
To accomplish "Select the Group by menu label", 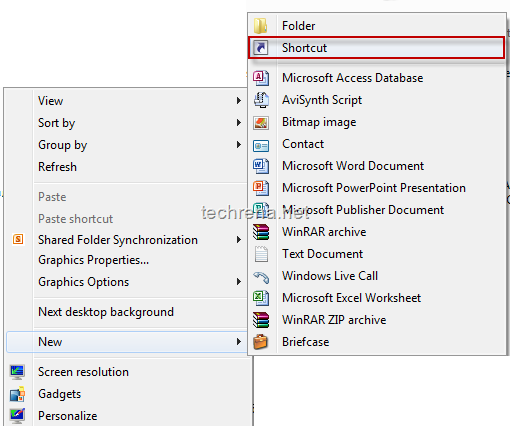I will click(62, 145).
